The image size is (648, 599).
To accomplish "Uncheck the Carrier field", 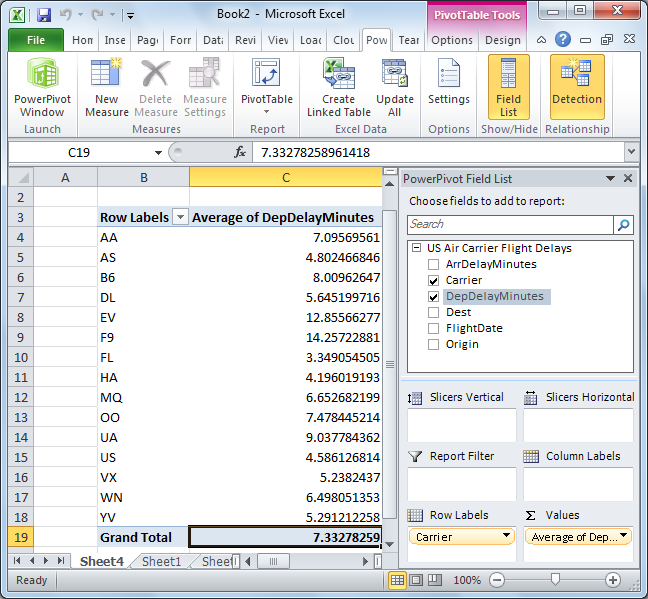I will coord(433,281).
